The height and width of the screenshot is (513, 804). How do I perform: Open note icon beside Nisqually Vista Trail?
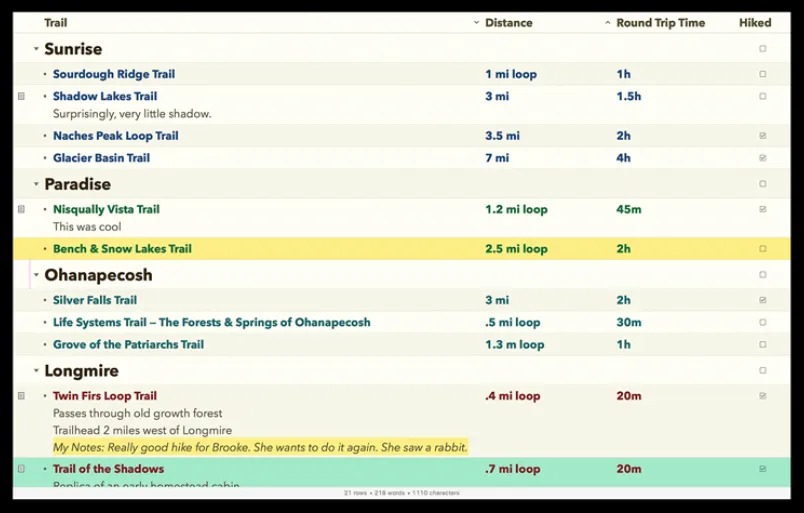[21, 209]
